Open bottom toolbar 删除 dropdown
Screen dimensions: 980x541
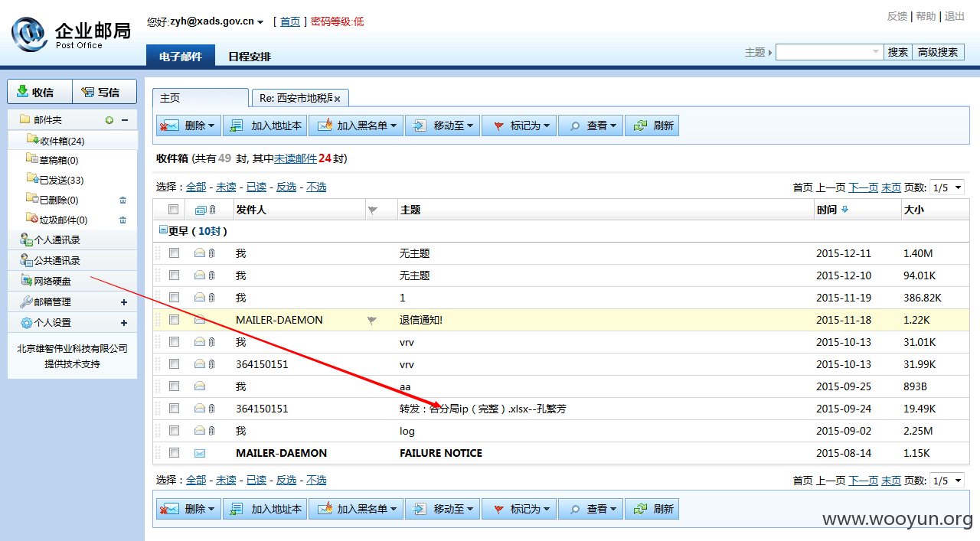click(189, 509)
